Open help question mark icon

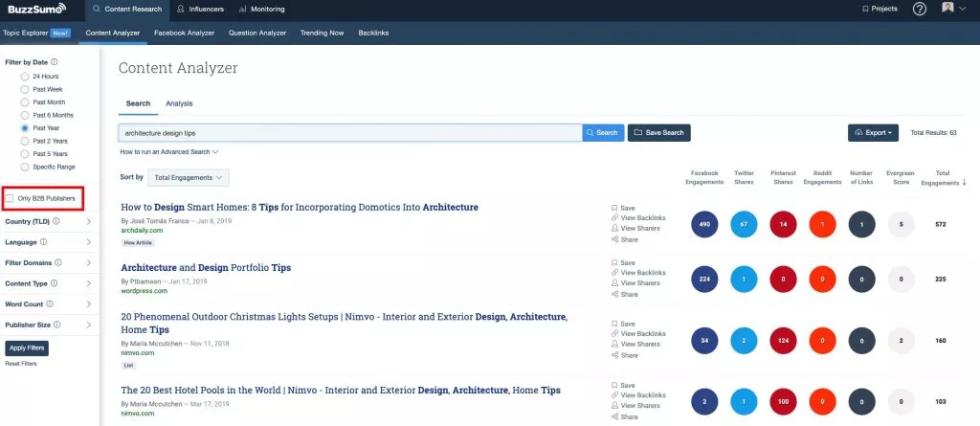(920, 9)
